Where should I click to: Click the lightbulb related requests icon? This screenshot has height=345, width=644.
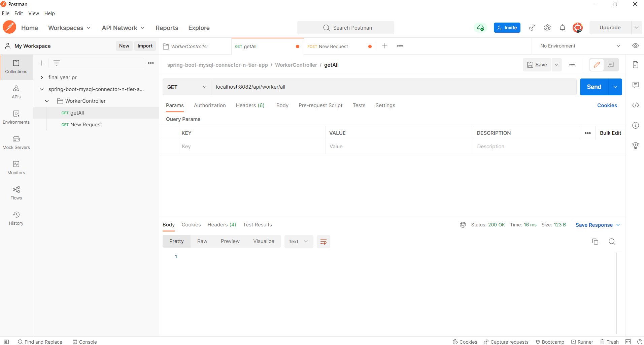click(636, 146)
